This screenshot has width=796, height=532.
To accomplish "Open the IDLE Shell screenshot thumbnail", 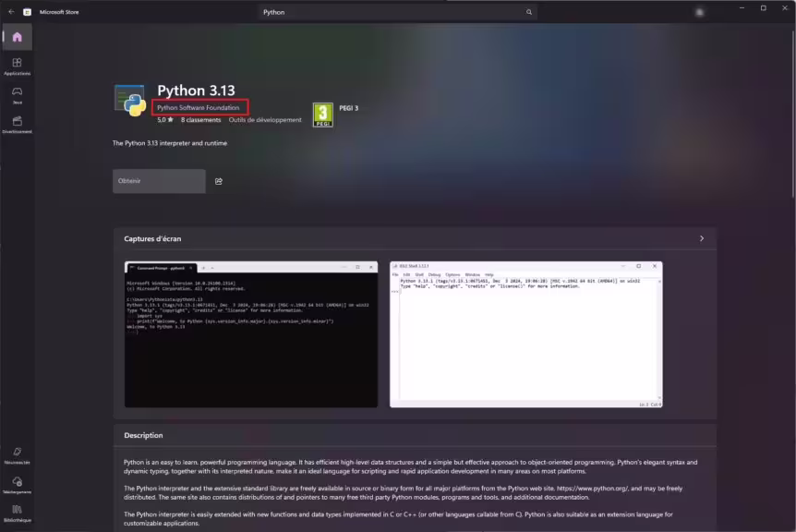I will point(526,334).
